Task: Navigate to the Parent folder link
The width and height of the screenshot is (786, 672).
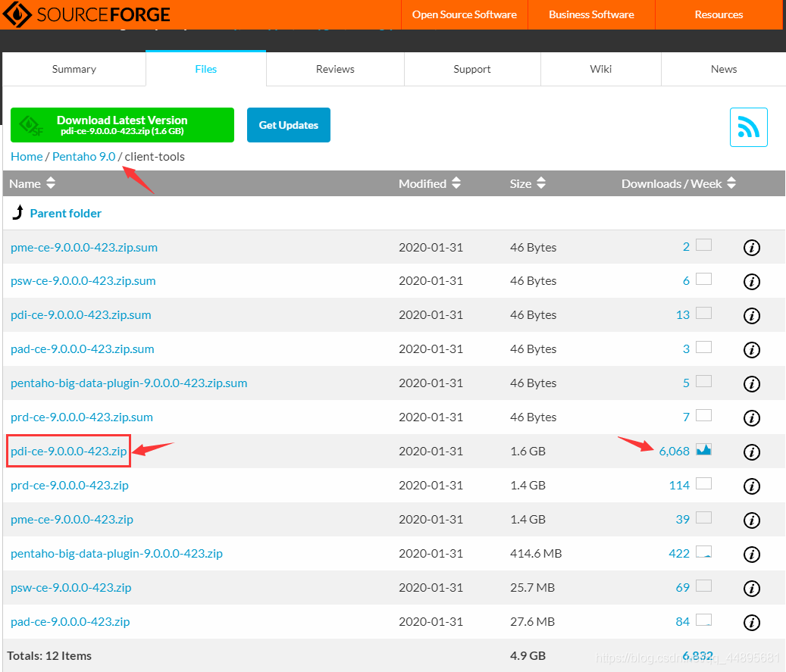Action: pos(66,214)
